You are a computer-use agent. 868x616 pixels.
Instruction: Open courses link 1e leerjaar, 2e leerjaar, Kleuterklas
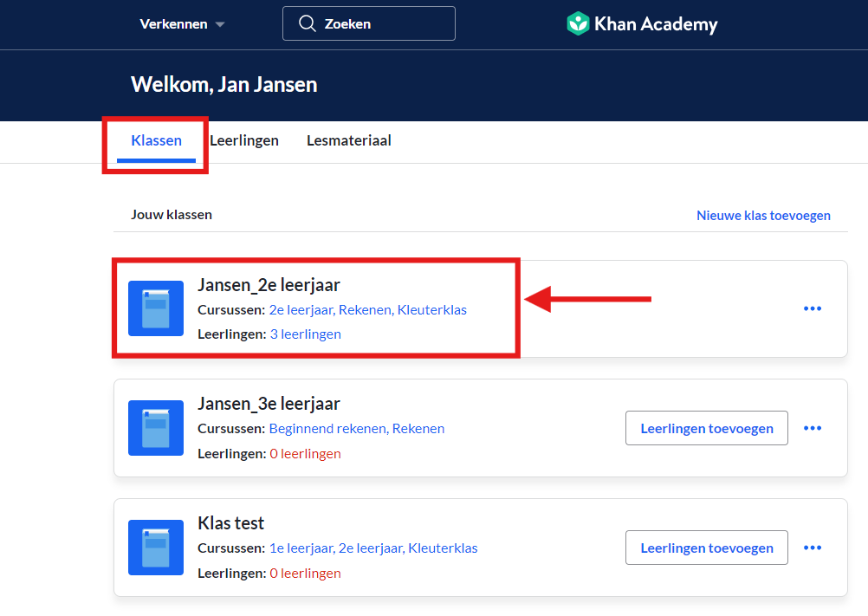pos(373,548)
